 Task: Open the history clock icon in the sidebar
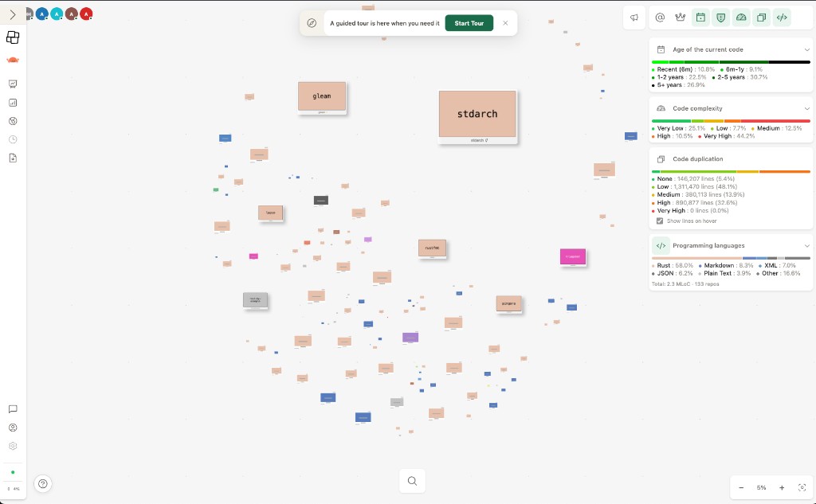click(12, 139)
